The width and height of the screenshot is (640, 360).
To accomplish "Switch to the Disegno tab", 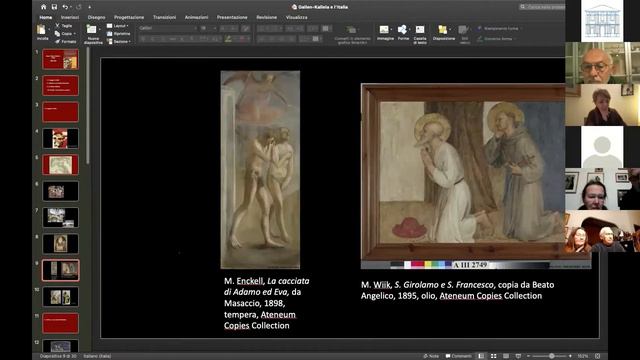I will coord(96,17).
